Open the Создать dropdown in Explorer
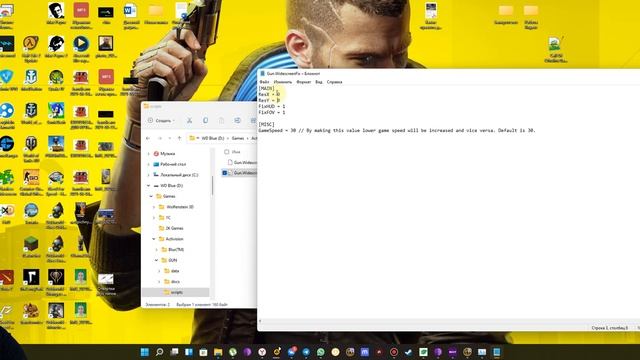The width and height of the screenshot is (640, 360). [162, 120]
